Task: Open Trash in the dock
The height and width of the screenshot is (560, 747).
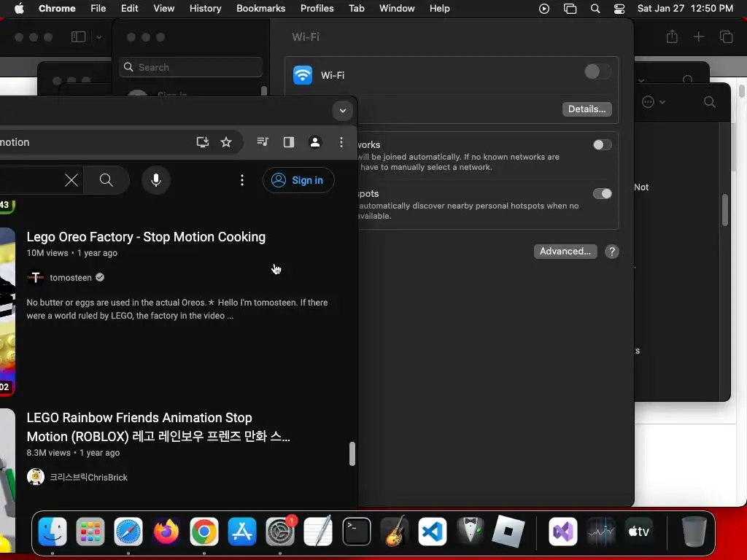Action: [694, 532]
